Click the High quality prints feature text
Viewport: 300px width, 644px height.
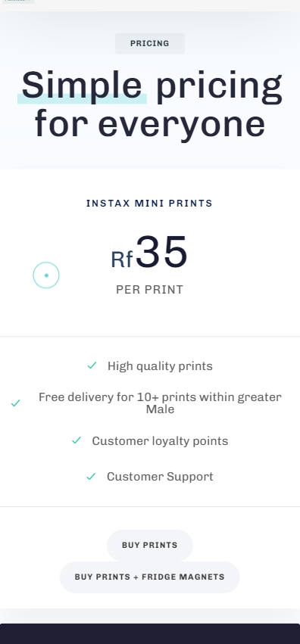(x=161, y=366)
